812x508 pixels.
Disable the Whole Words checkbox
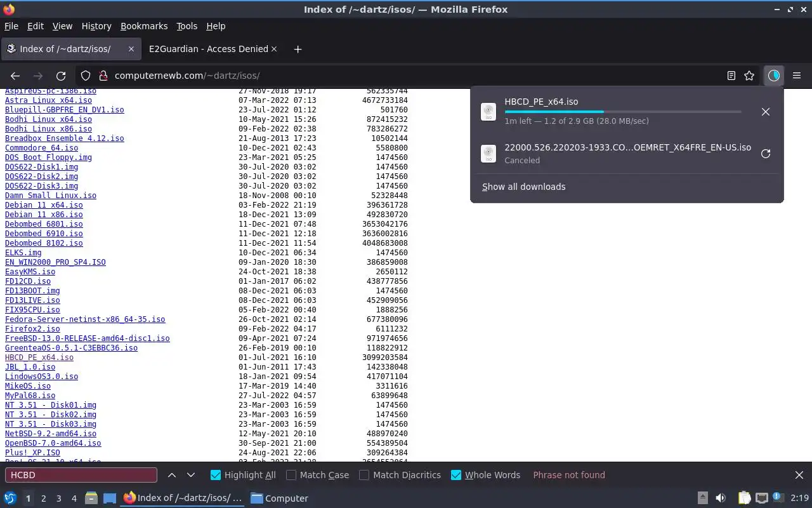coord(456,475)
